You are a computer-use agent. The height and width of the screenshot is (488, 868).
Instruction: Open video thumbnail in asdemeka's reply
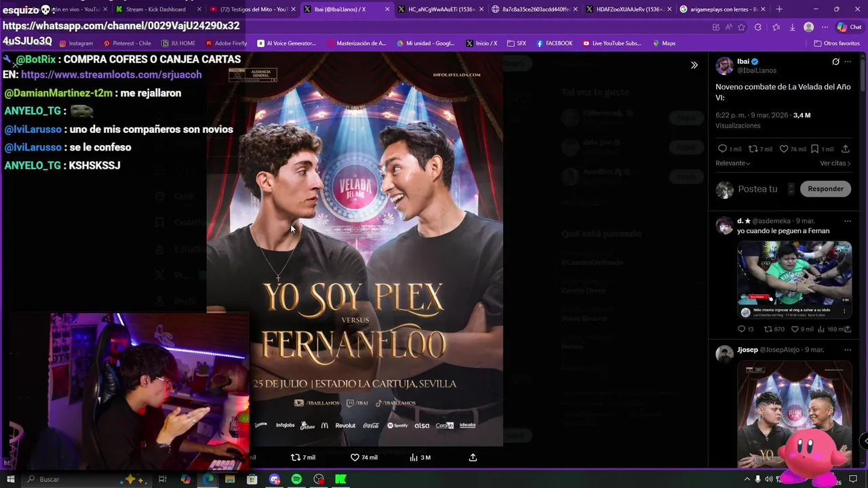(794, 279)
